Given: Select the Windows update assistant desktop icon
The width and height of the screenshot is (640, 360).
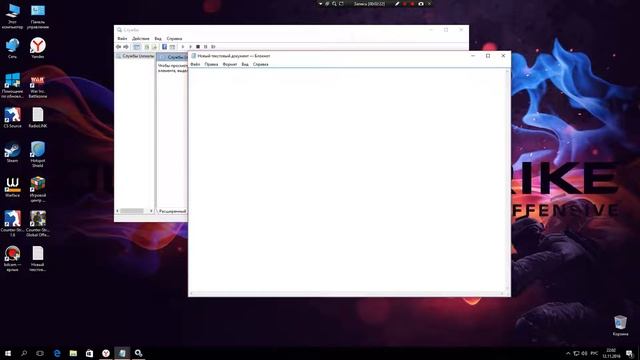Looking at the screenshot, I should coord(12,85).
